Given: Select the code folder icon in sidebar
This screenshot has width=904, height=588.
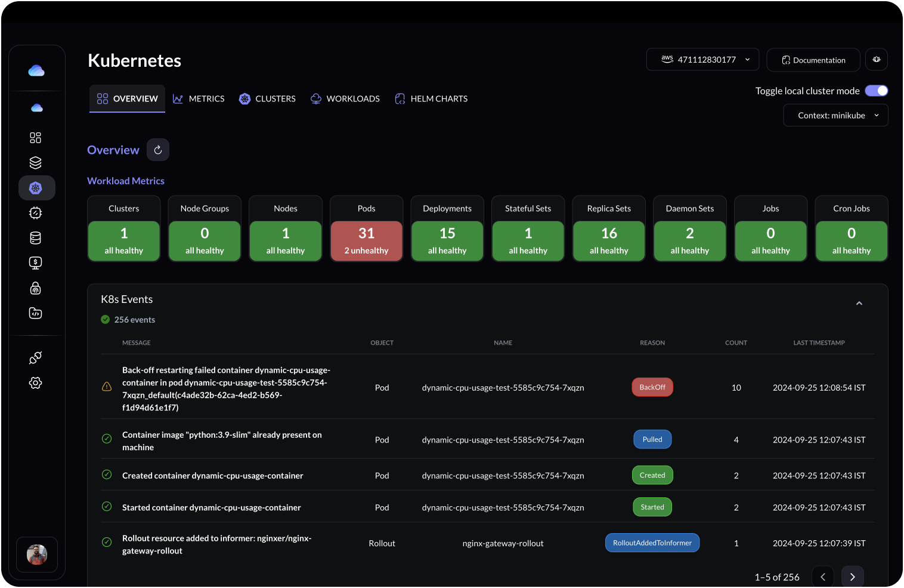Looking at the screenshot, I should click(x=35, y=313).
